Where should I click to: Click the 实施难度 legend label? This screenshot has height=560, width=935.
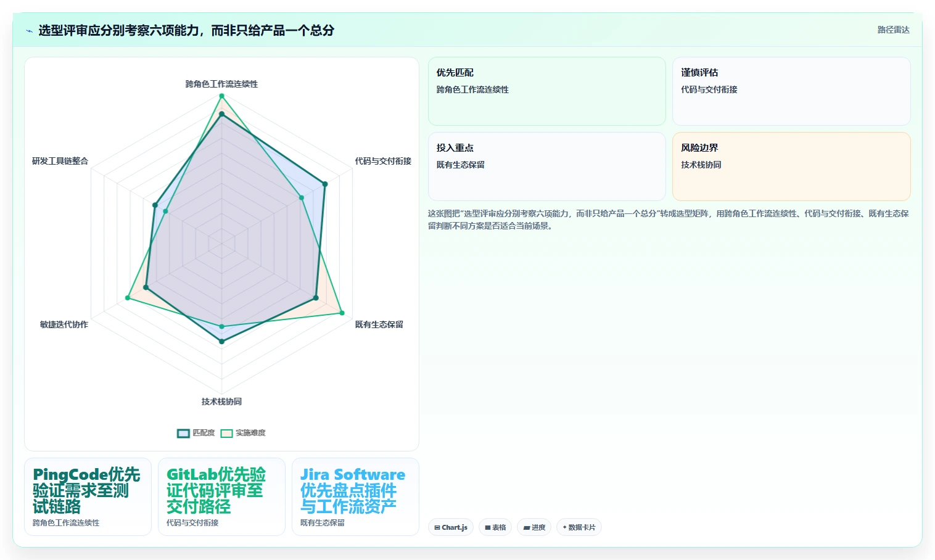(250, 433)
